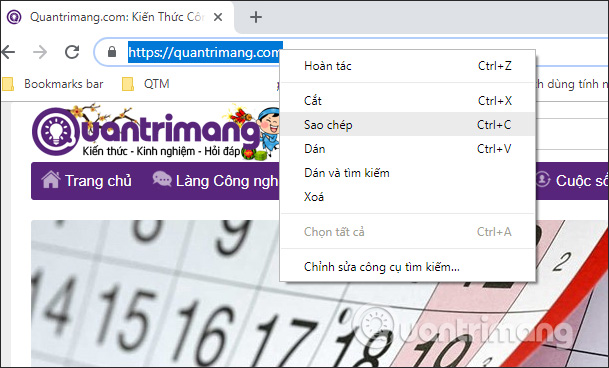Viewport: 609px width, 368px height.
Task: Choose Xoá from context menu
Action: 407,197
